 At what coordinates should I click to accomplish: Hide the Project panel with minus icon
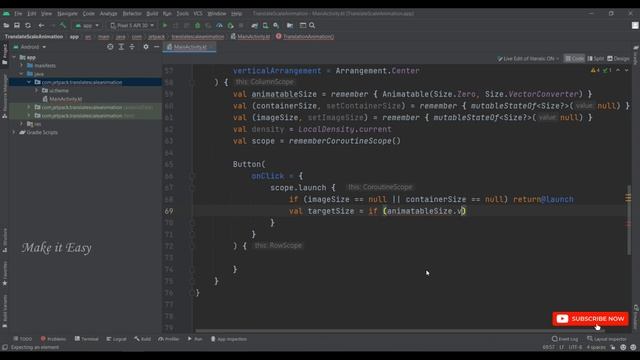pos(156,47)
